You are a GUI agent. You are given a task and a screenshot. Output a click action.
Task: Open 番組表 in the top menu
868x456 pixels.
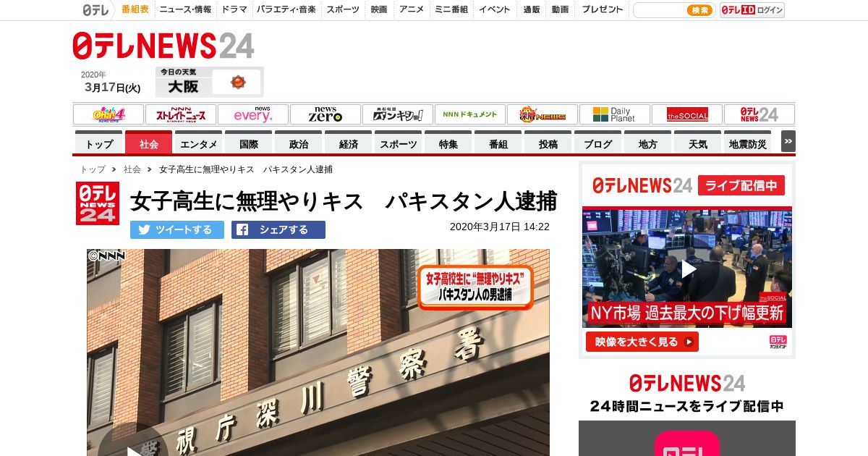click(x=135, y=9)
